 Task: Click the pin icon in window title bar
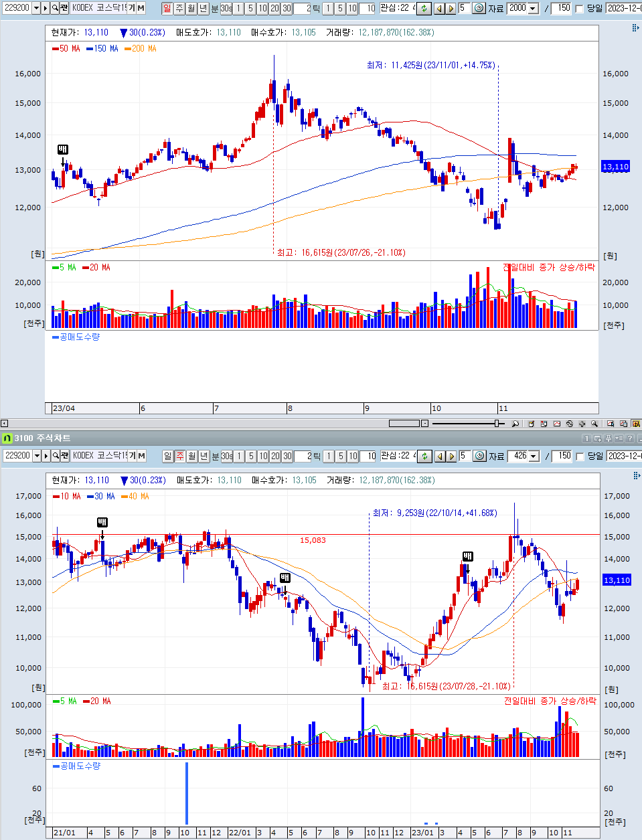point(609,438)
